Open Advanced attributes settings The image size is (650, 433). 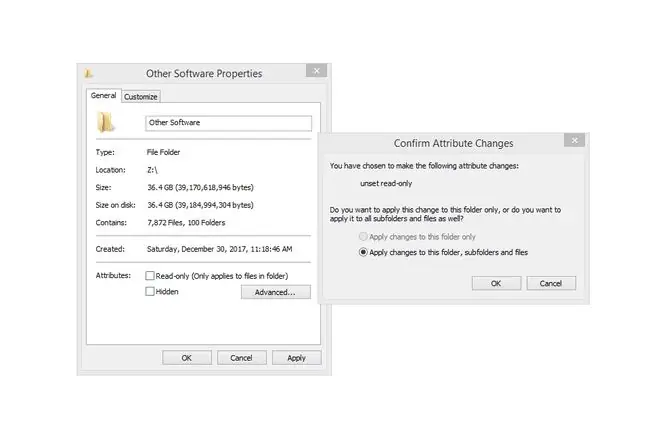point(276,292)
